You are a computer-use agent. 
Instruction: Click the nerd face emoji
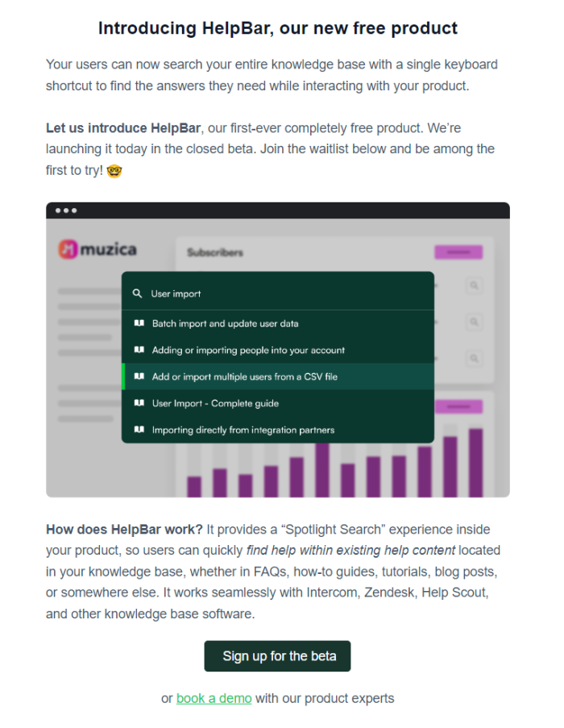(x=114, y=171)
